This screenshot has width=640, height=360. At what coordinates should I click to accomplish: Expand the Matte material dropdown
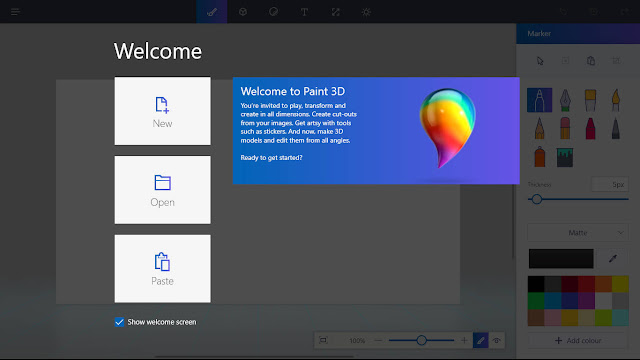click(x=578, y=233)
